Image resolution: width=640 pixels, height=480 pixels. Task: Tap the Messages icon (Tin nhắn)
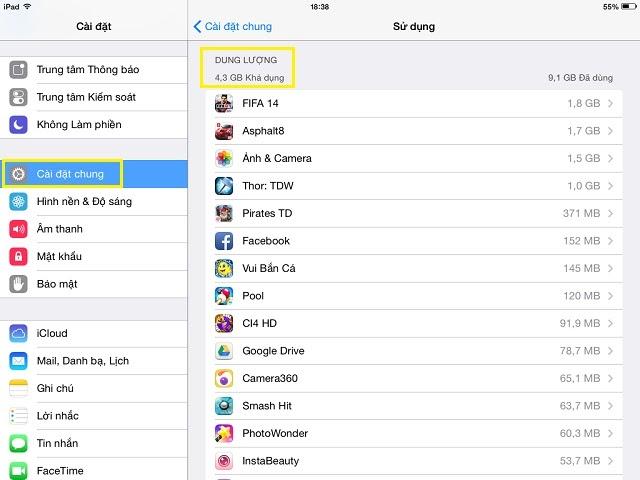click(18, 443)
